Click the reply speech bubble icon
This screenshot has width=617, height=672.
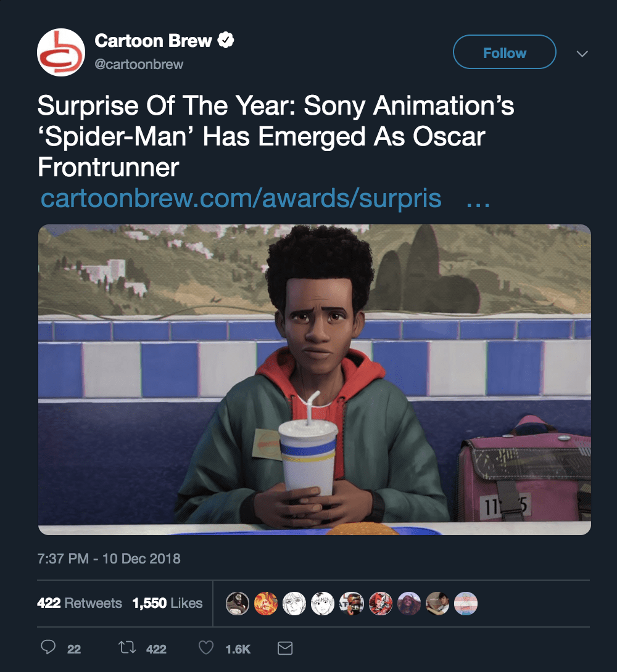click(x=48, y=648)
